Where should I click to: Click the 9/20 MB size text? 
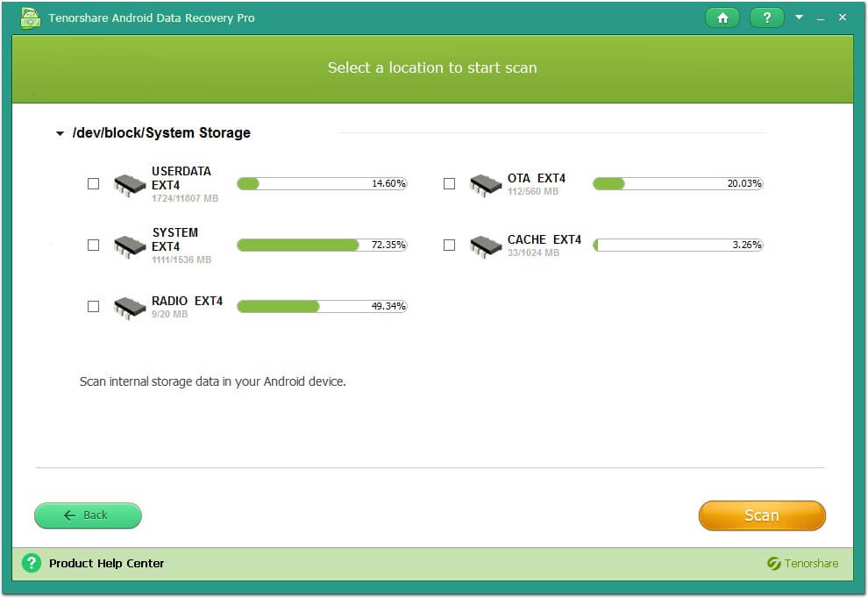click(x=169, y=314)
